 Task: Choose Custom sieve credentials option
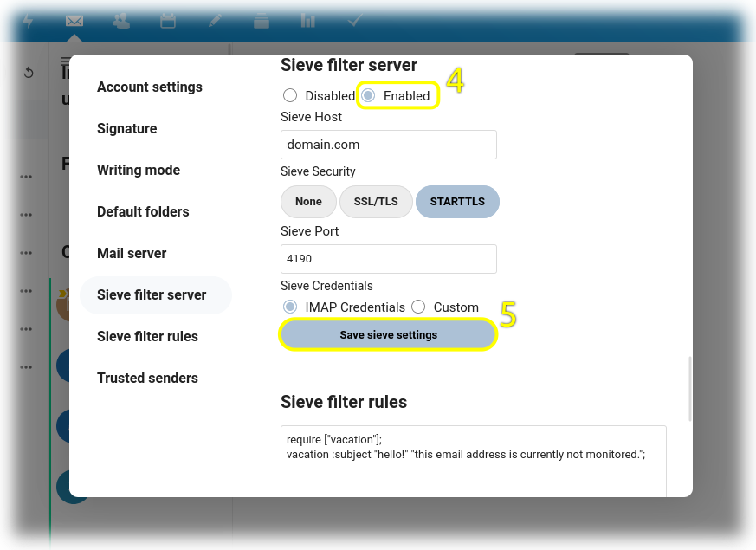point(419,307)
